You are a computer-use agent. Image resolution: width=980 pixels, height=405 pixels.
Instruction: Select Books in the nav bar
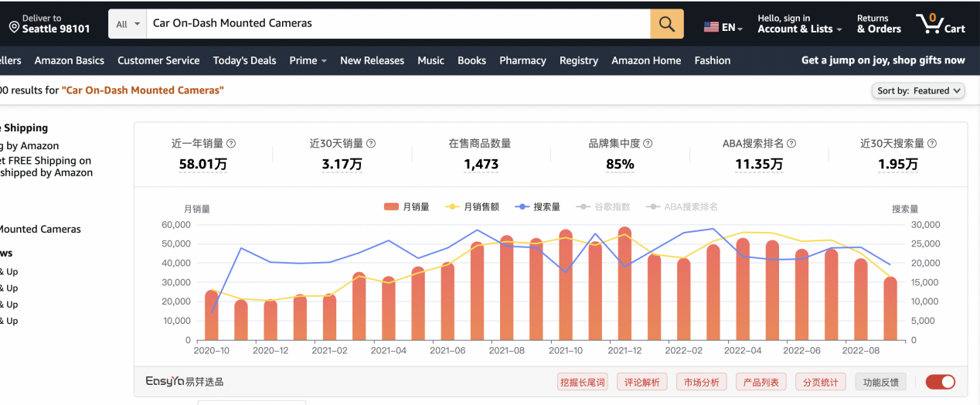point(471,60)
